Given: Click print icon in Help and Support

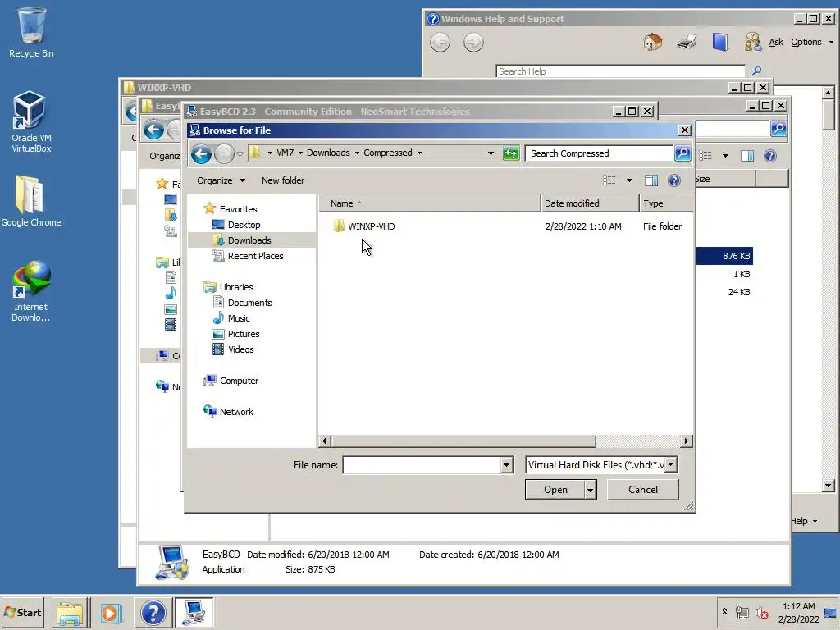Looking at the screenshot, I should (687, 42).
